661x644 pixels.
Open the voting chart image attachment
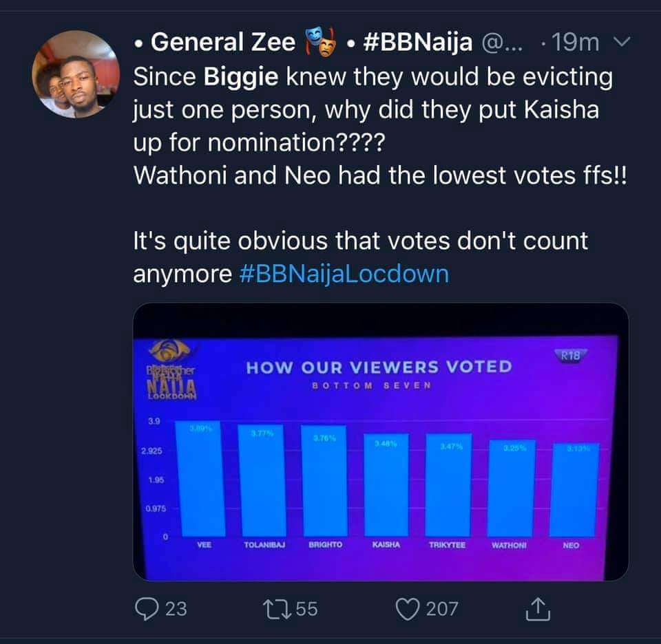(381, 442)
